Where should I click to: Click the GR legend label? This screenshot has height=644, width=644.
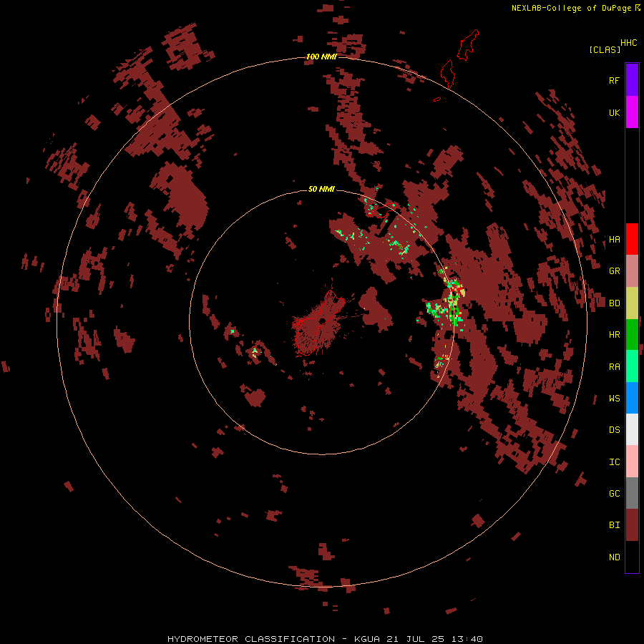[x=614, y=271]
